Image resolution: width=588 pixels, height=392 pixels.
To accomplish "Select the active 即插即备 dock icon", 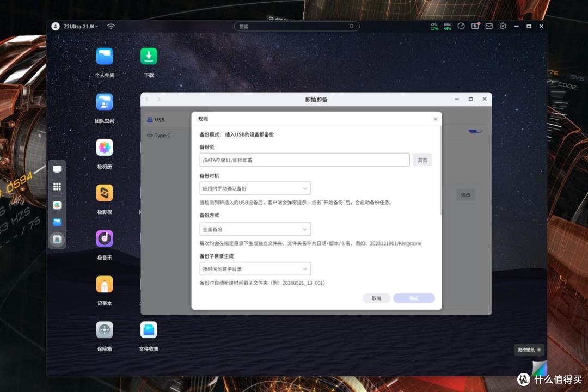I will tap(57, 240).
